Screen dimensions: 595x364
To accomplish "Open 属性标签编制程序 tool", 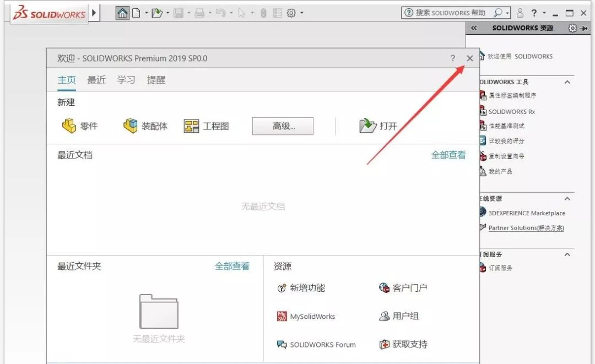I will (512, 96).
